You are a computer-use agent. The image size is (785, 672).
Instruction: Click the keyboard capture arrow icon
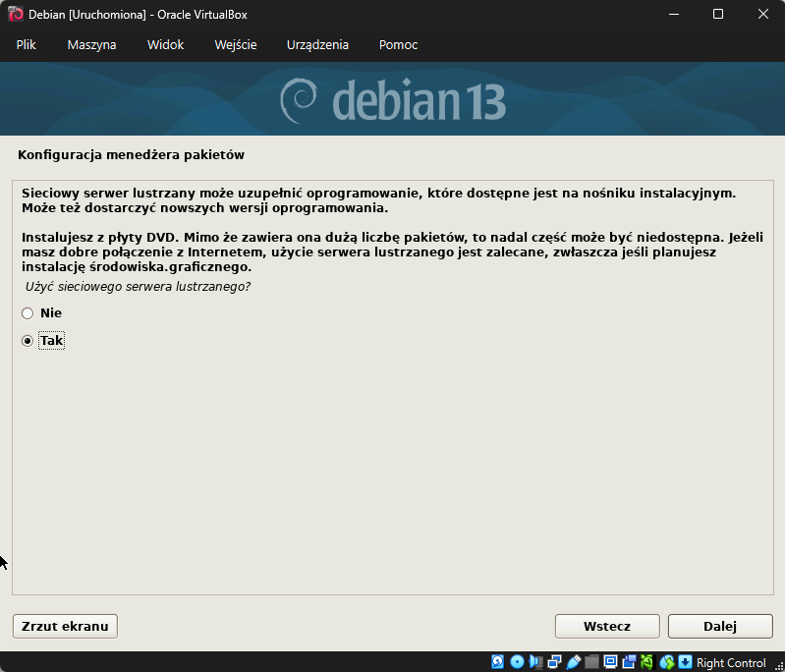coord(685,662)
